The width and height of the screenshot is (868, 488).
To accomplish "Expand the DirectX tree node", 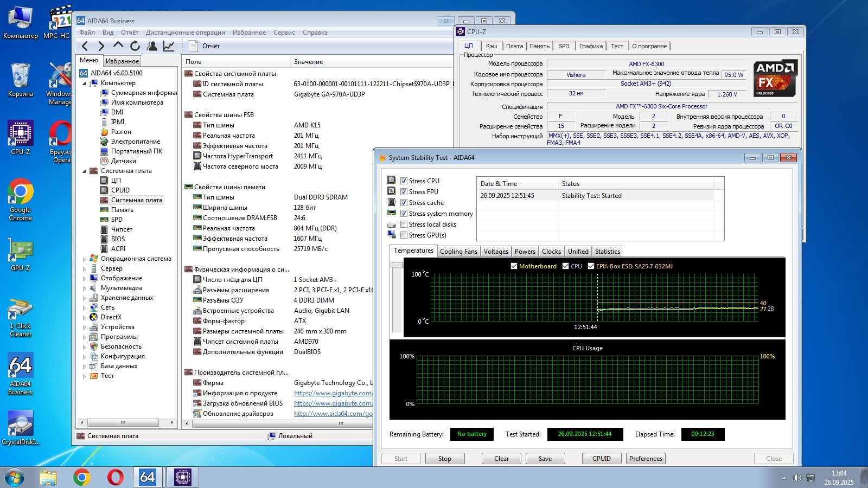I will (x=84, y=318).
